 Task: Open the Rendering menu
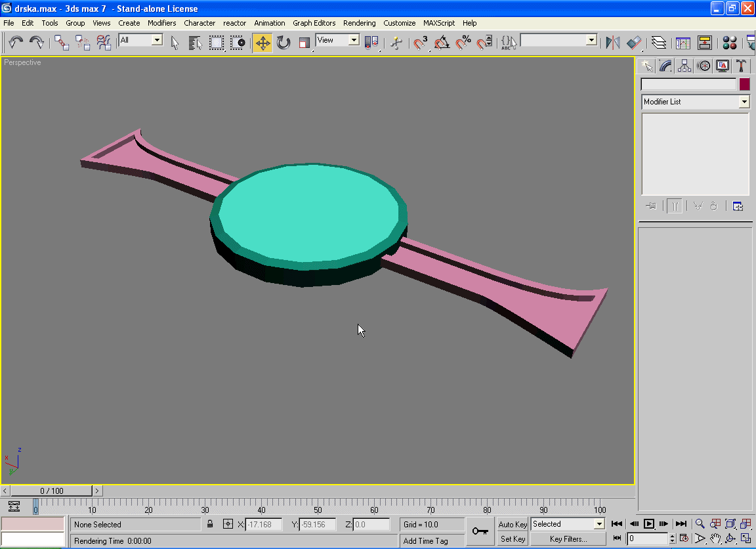click(359, 23)
